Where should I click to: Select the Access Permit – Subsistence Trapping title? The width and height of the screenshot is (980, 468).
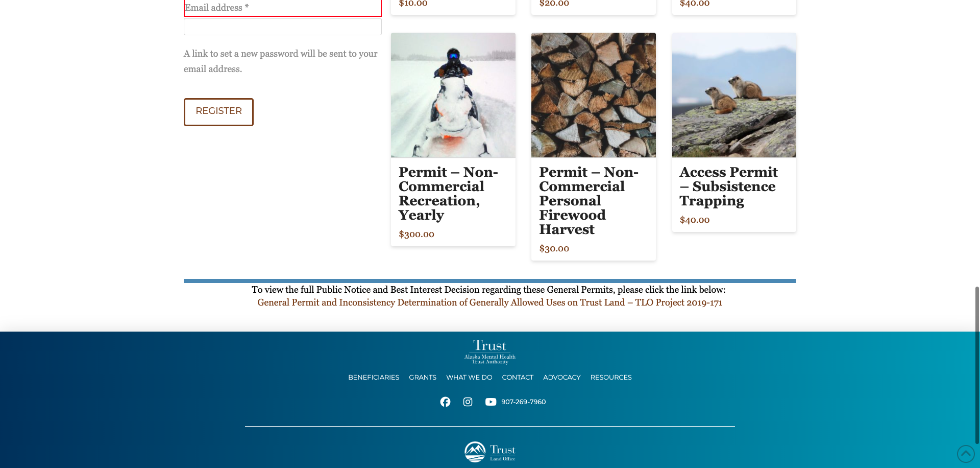pos(728,186)
